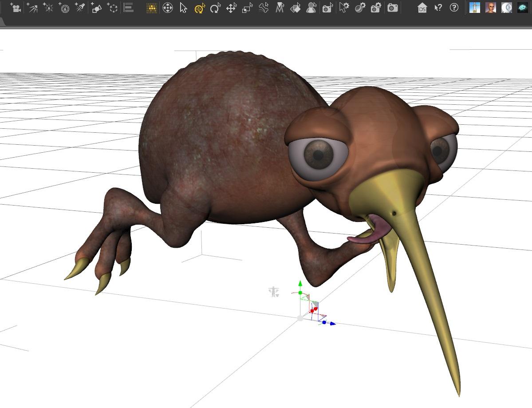Select the Translate move tool
Image resolution: width=532 pixels, height=408 pixels.
(232, 8)
